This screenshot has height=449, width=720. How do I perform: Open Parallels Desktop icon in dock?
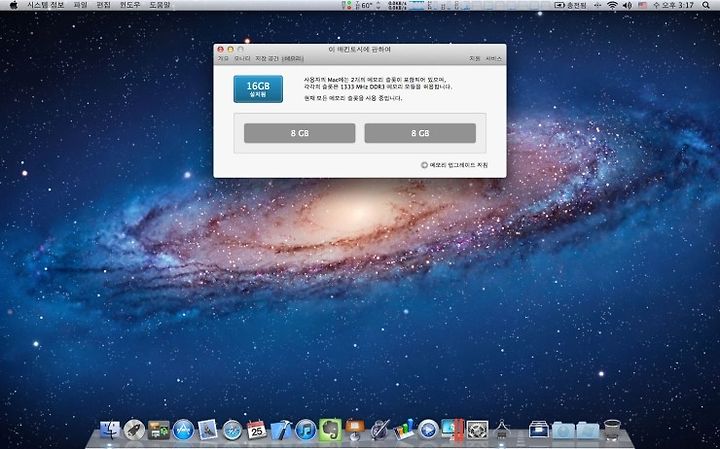click(x=452, y=430)
